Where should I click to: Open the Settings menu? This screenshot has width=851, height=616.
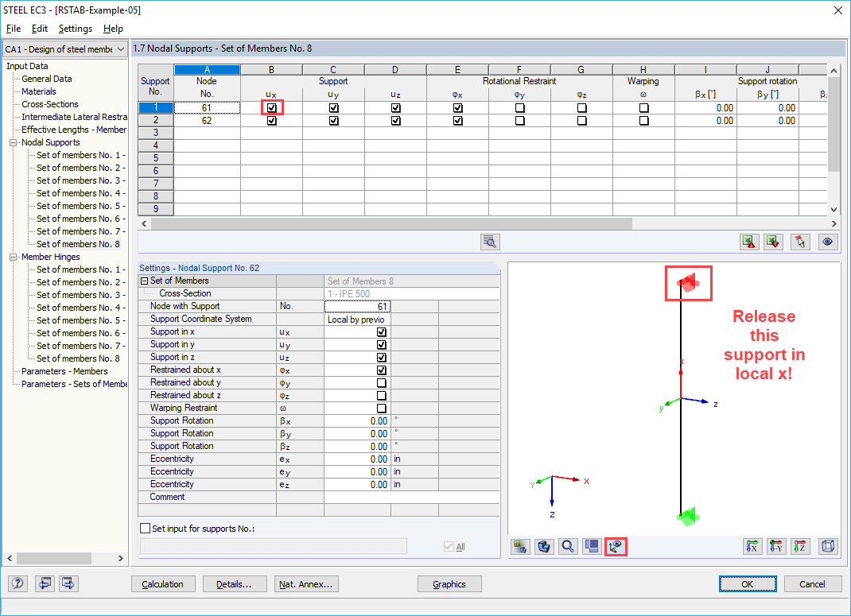[76, 28]
